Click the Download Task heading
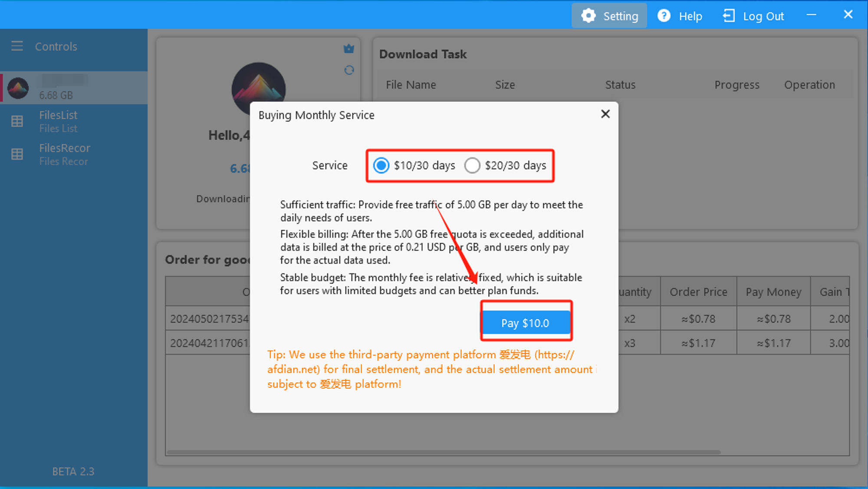 tap(423, 54)
